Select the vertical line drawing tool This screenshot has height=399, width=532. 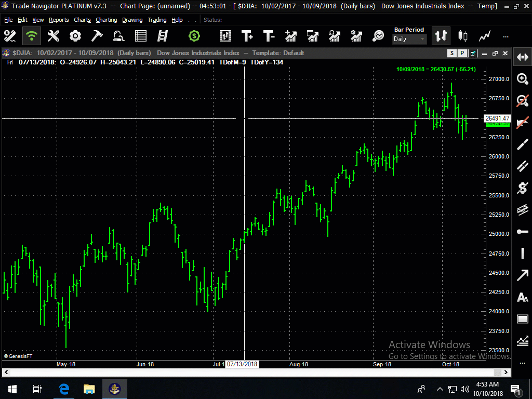[x=523, y=254]
